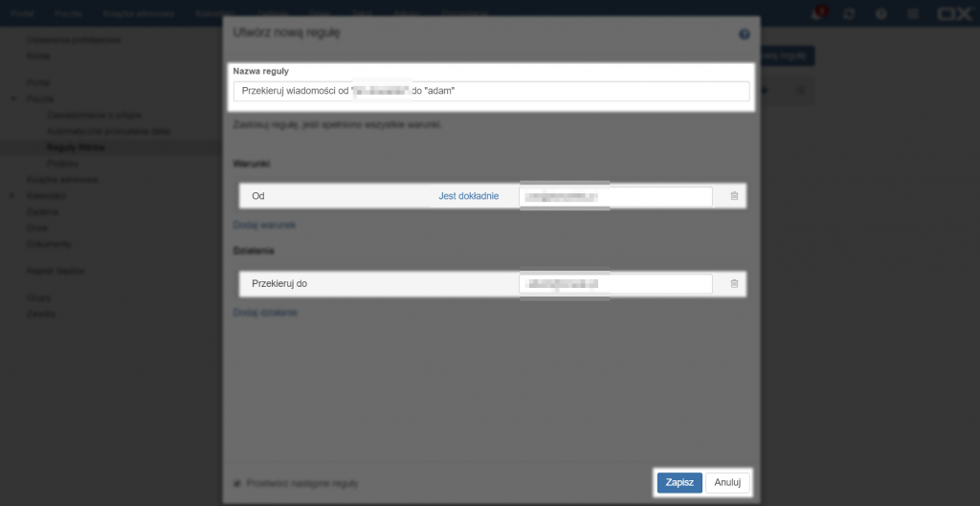The height and width of the screenshot is (506, 980).
Task: Collapse the Poczta tree section
Action: 13,99
